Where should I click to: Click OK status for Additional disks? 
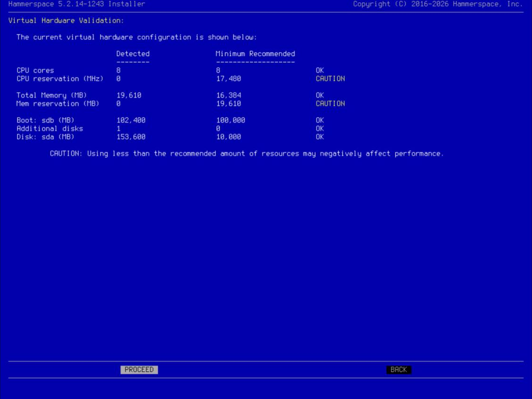(320, 129)
